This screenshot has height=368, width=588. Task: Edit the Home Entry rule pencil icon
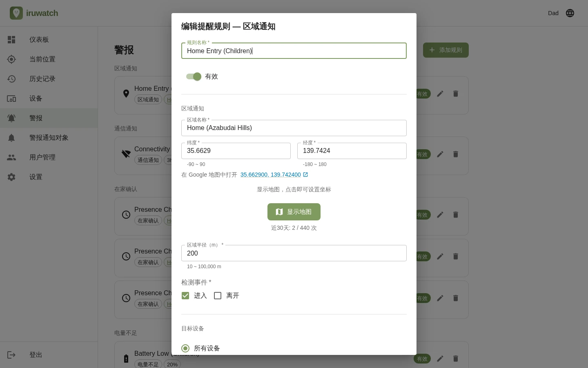(x=440, y=94)
